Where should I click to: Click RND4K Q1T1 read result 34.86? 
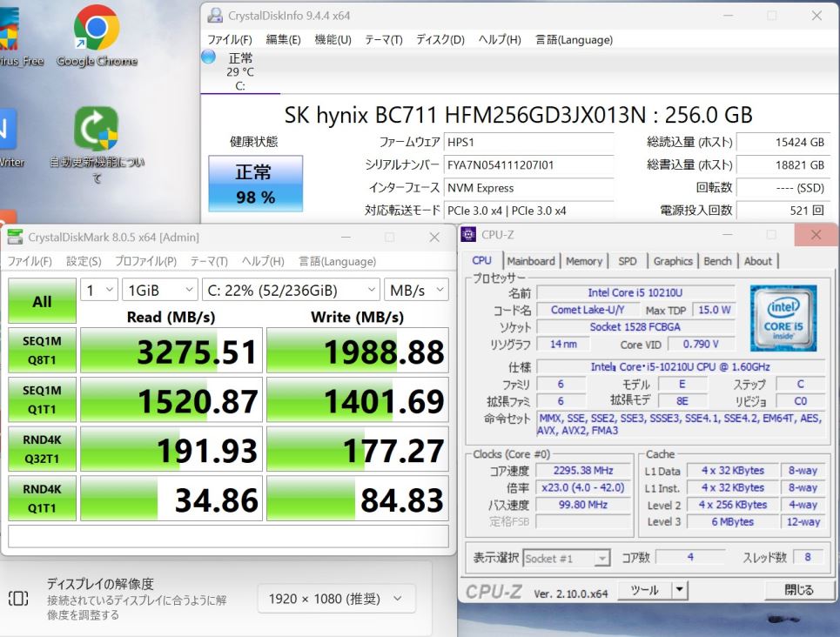click(x=171, y=499)
